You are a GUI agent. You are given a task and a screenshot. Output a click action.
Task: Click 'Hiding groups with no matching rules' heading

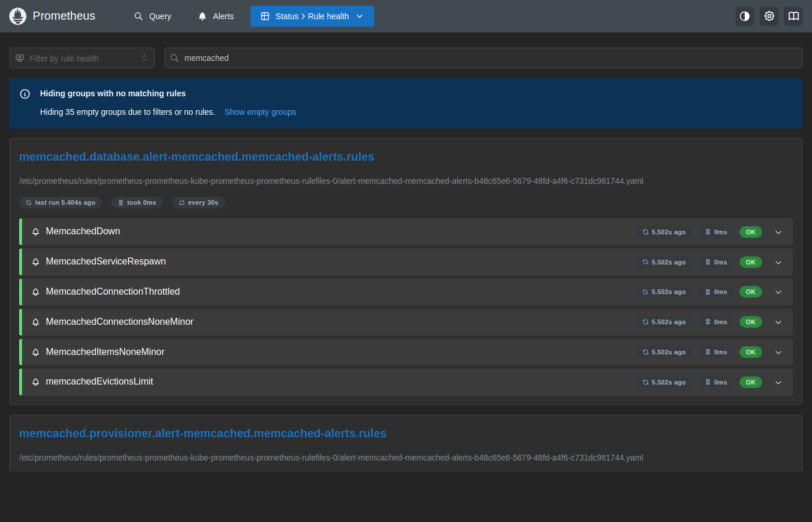(x=113, y=93)
